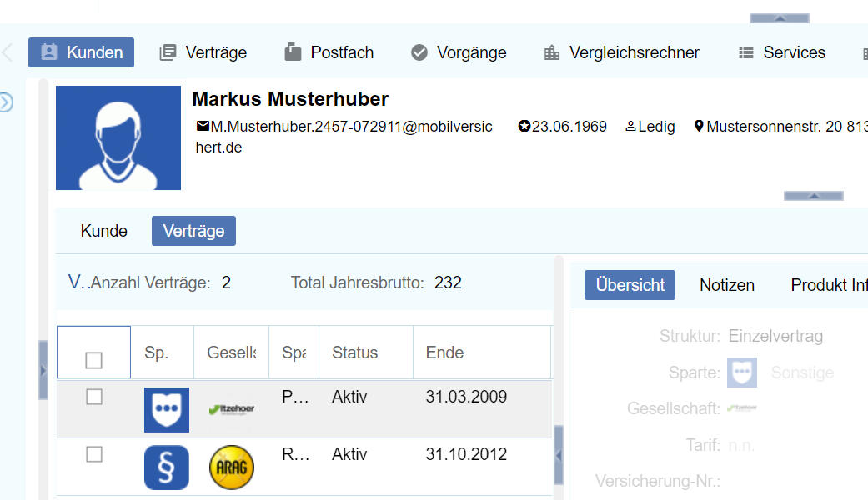
Task: Open the Postfach menu item
Action: [x=329, y=52]
